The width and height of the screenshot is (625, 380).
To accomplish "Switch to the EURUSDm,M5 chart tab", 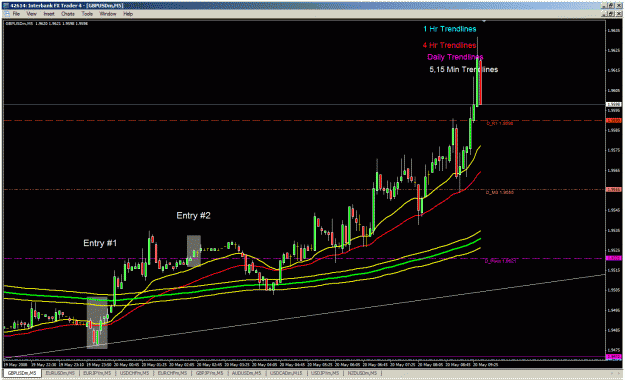I will [60, 373].
